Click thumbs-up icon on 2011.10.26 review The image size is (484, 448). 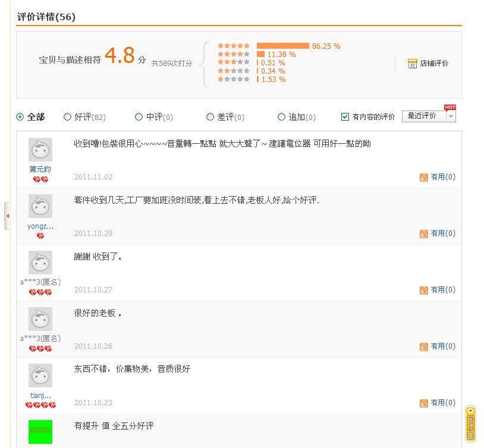[424, 346]
